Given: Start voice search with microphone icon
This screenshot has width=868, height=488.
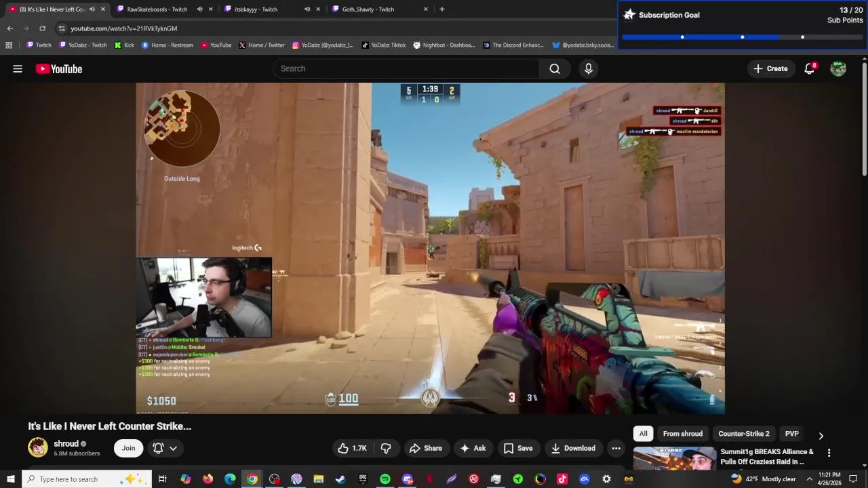Looking at the screenshot, I should pos(589,68).
